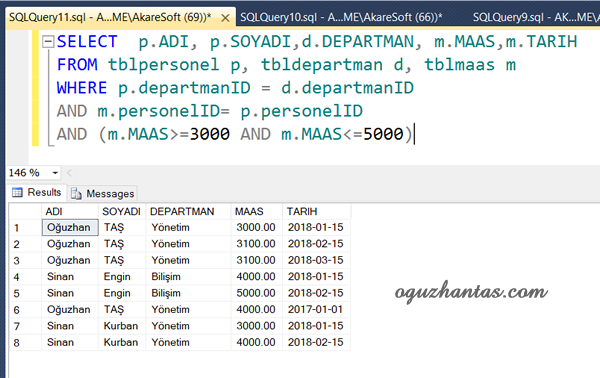Click the Yönetim cell in row 6
600x378 pixels.
click(188, 310)
